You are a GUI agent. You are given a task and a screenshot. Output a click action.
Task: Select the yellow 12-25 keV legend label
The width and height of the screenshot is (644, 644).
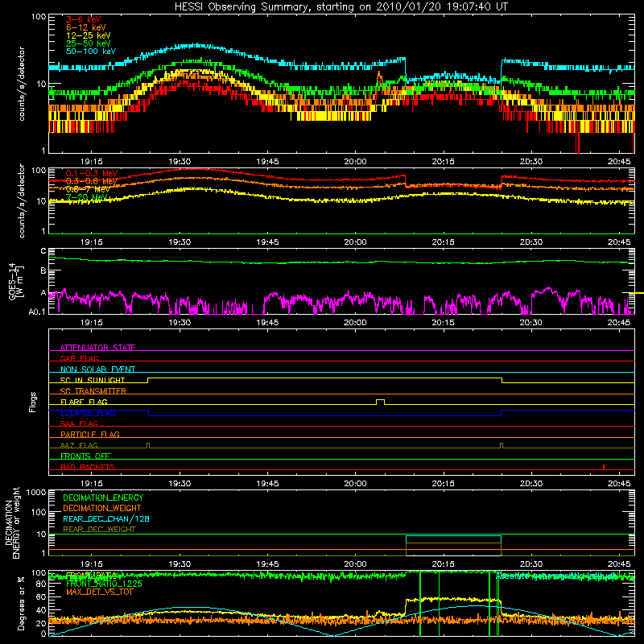88,35
